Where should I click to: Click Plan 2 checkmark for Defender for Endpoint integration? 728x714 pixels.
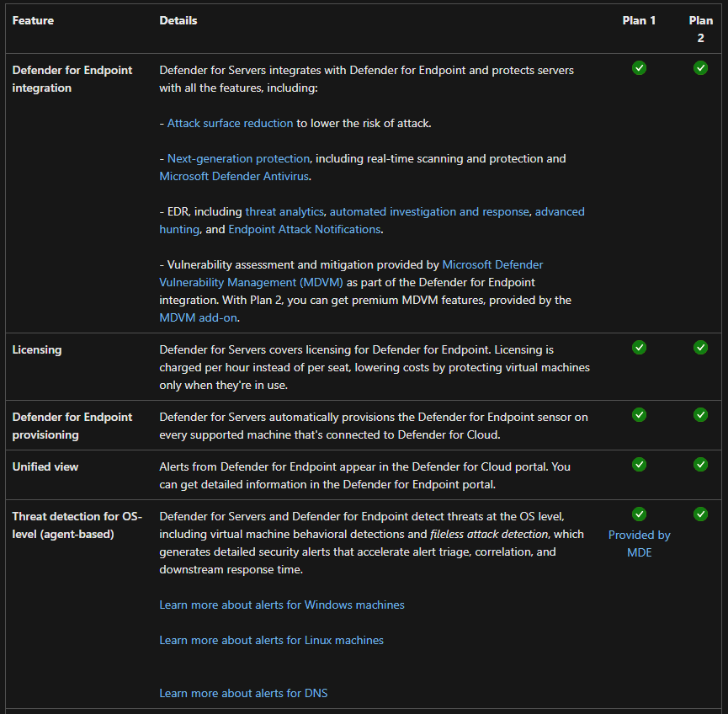coord(700,68)
